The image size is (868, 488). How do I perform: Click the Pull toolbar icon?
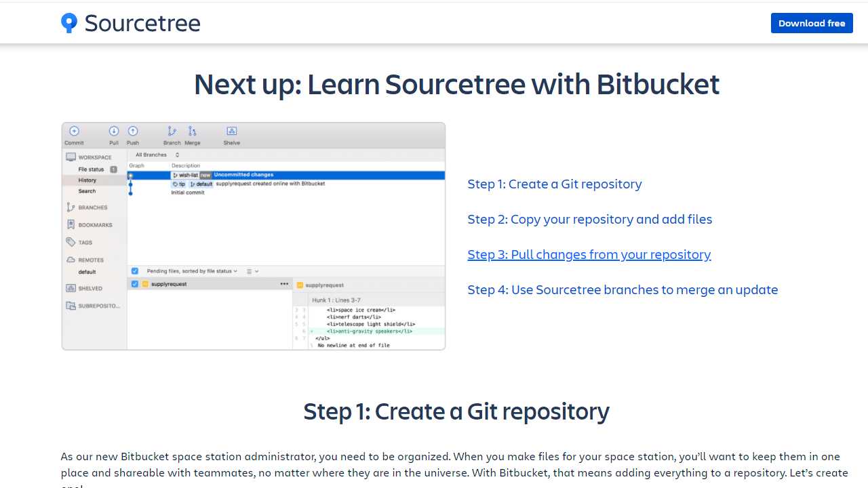click(114, 131)
